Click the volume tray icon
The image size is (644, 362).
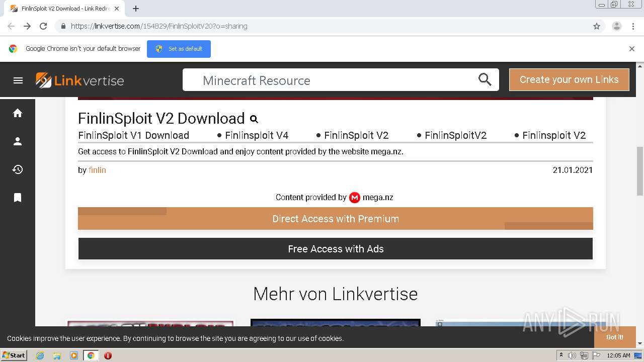pos(572,355)
